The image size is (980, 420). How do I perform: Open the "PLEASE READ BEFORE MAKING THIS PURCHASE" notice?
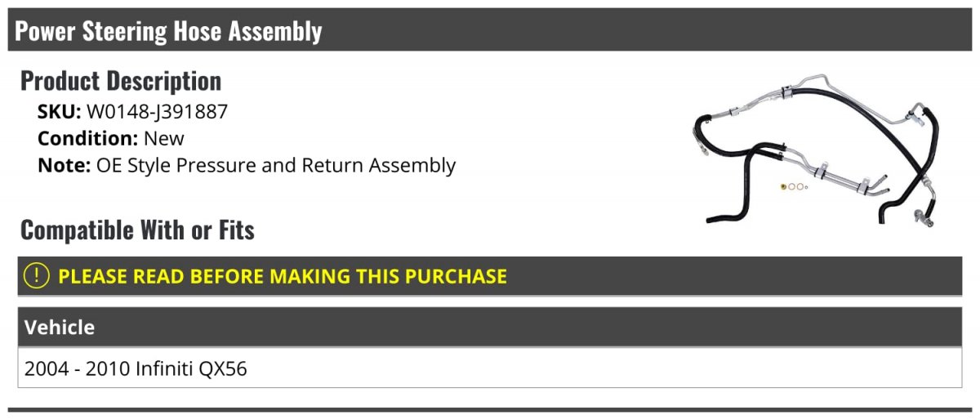click(x=283, y=276)
